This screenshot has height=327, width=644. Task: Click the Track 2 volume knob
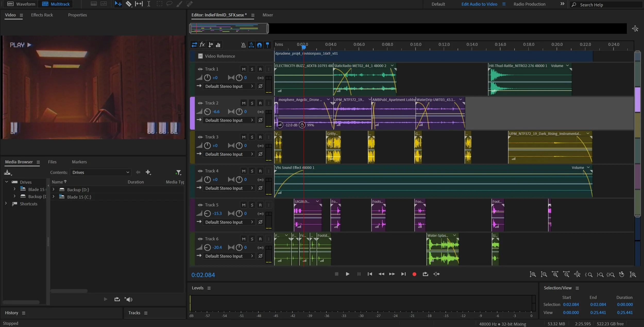tap(207, 112)
